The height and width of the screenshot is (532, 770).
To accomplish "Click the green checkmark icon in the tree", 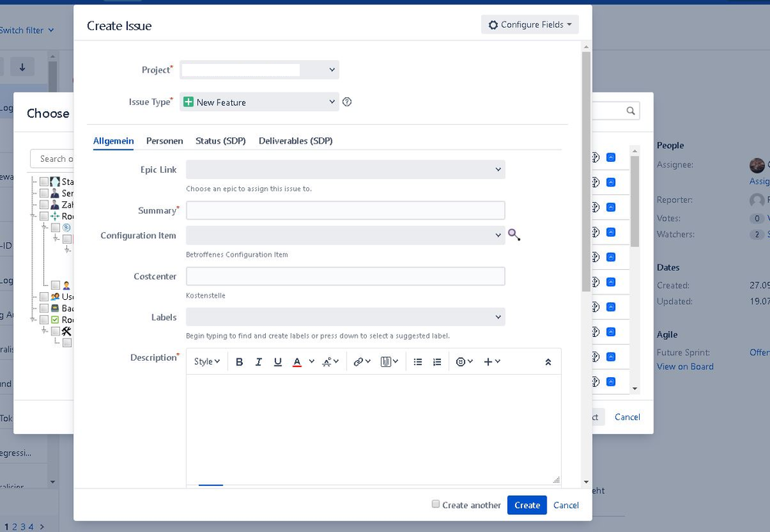I will coord(55,320).
